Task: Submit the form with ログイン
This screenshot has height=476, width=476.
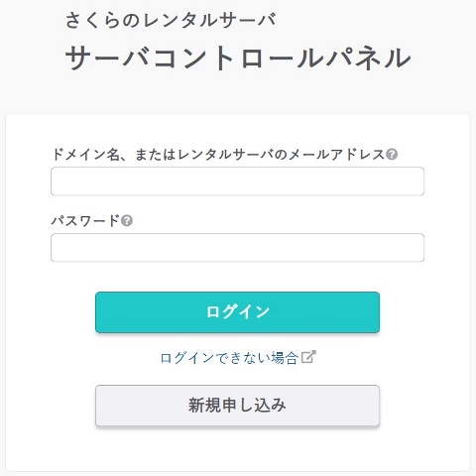Action: (237, 312)
